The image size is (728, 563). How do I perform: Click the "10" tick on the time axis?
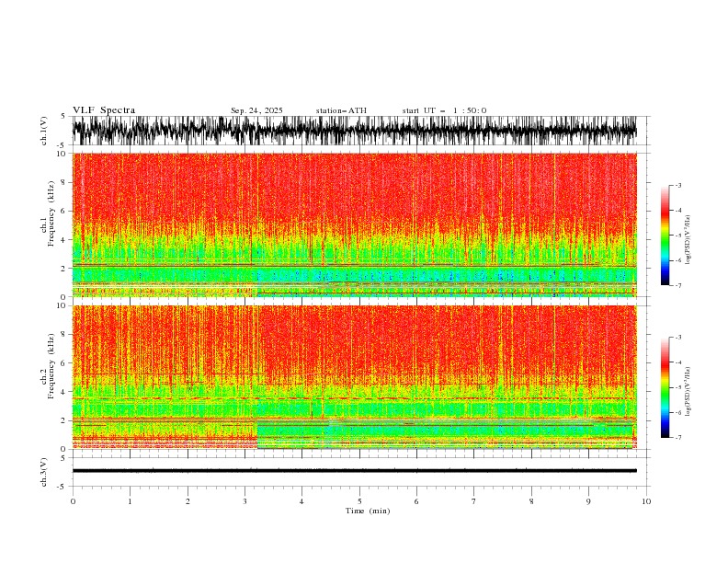click(x=646, y=501)
